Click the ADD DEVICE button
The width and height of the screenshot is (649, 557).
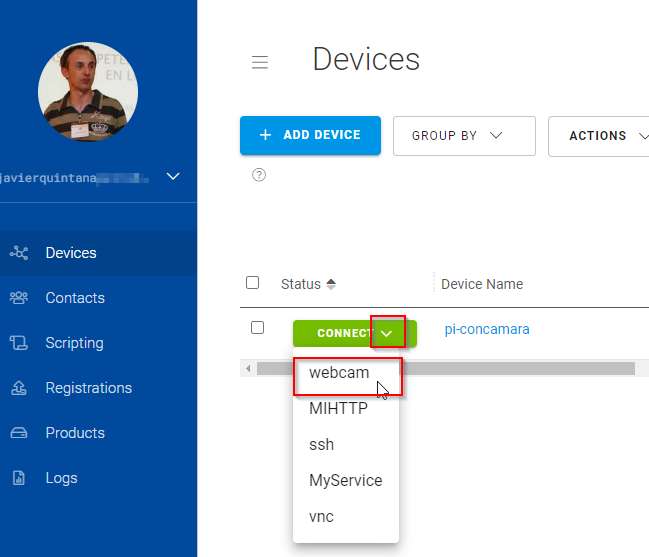310,135
